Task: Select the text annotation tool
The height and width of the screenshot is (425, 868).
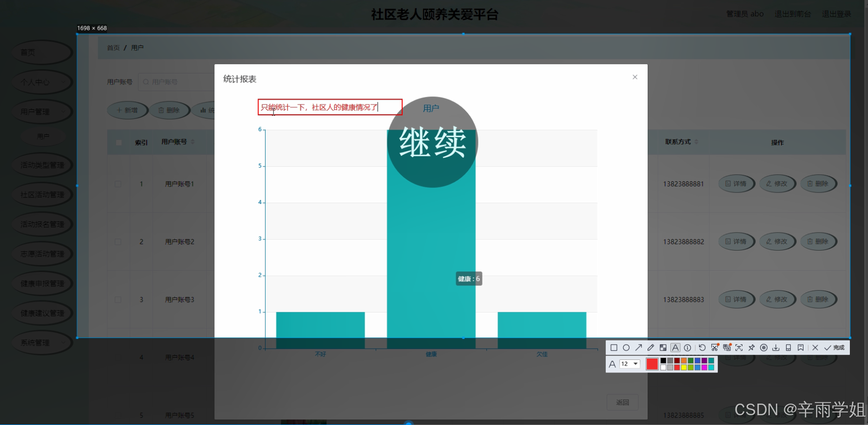Action: point(676,347)
